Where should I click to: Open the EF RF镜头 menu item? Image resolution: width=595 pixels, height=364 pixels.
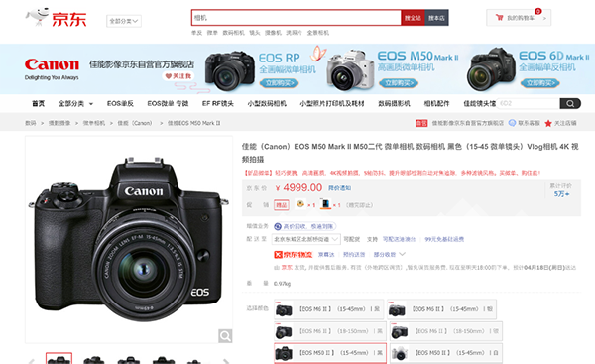coord(218,103)
